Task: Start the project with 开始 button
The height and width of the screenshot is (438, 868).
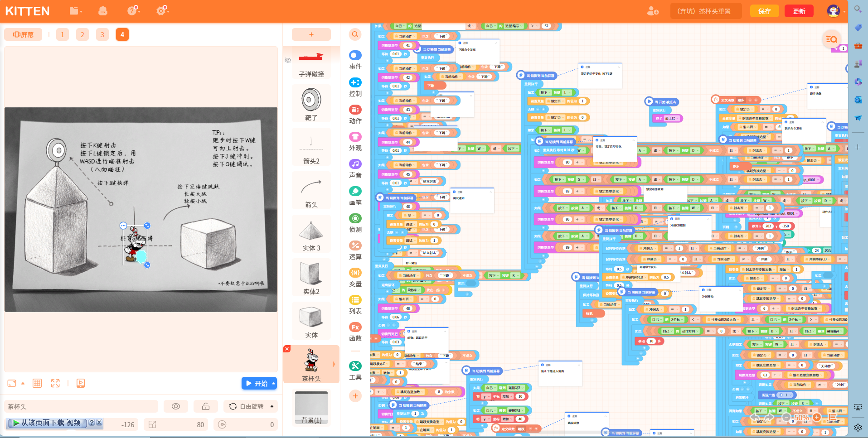Action: pos(256,383)
